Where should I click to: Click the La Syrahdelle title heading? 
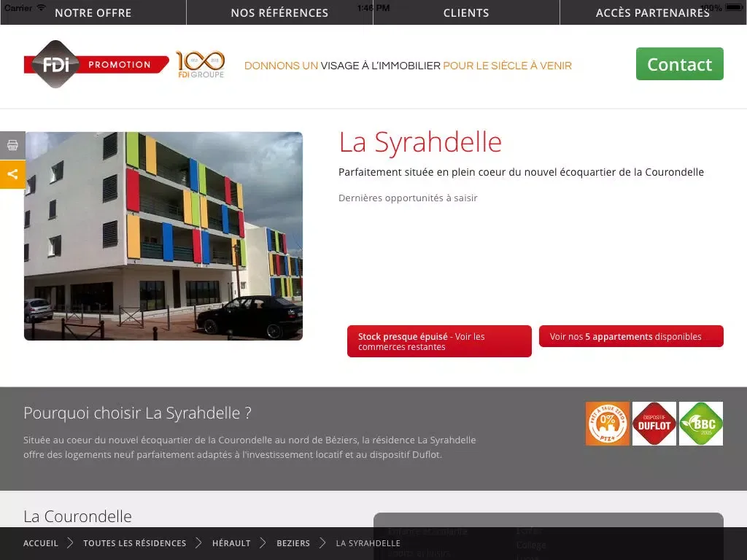coord(420,142)
